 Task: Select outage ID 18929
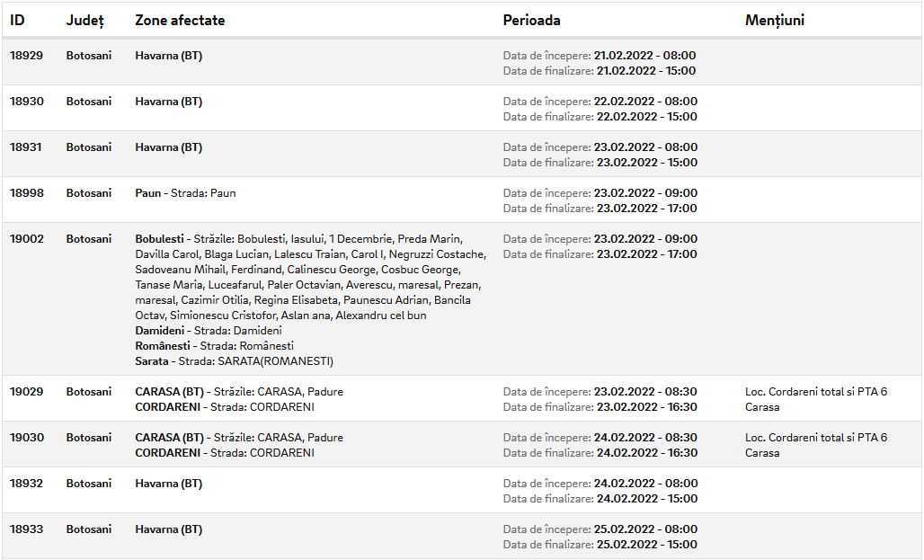click(x=27, y=56)
